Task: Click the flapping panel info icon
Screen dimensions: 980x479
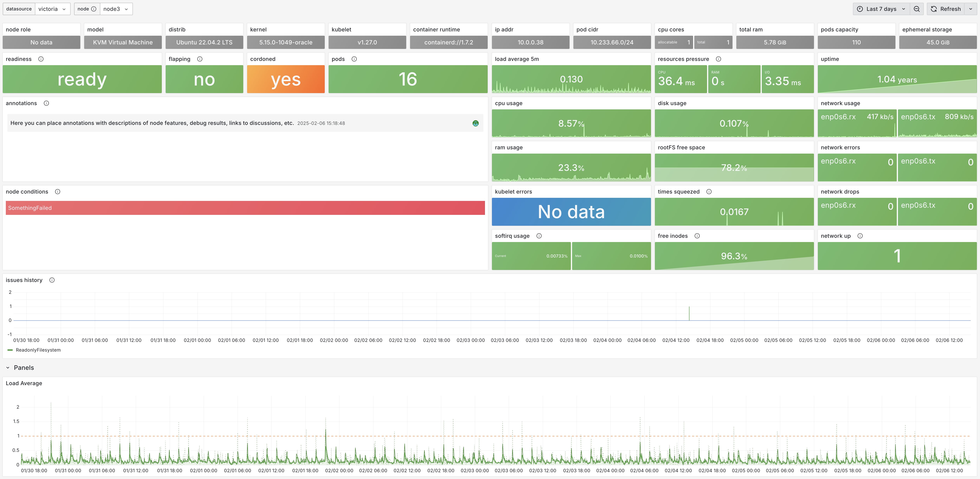Action: [x=200, y=59]
